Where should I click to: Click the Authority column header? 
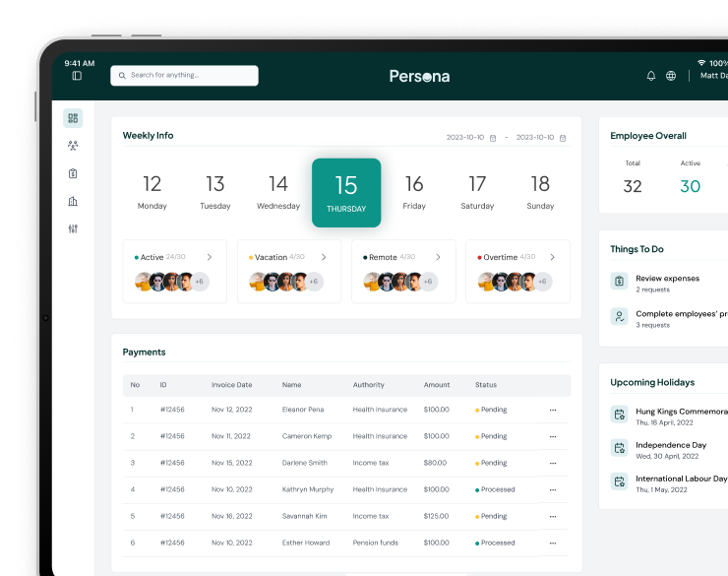369,385
